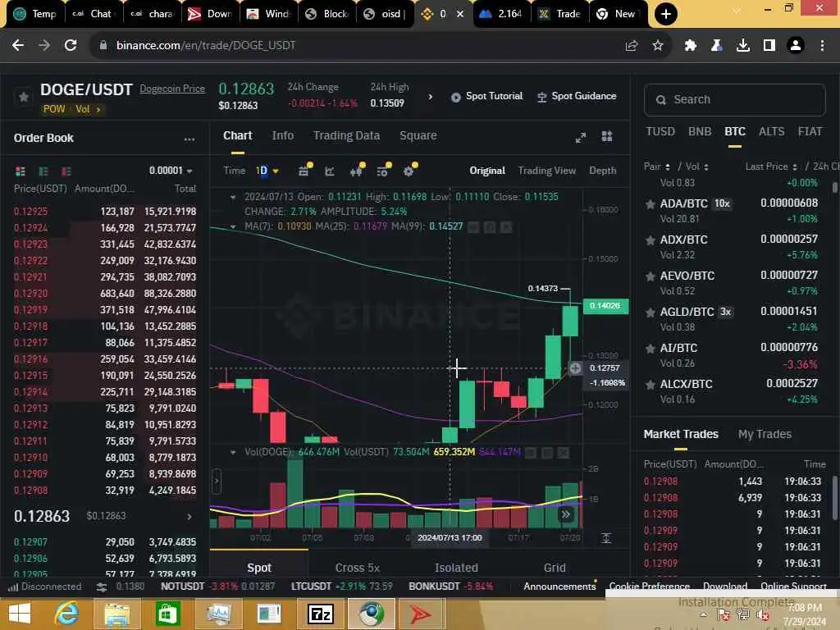
Task: Open the Square tab
Action: click(418, 135)
